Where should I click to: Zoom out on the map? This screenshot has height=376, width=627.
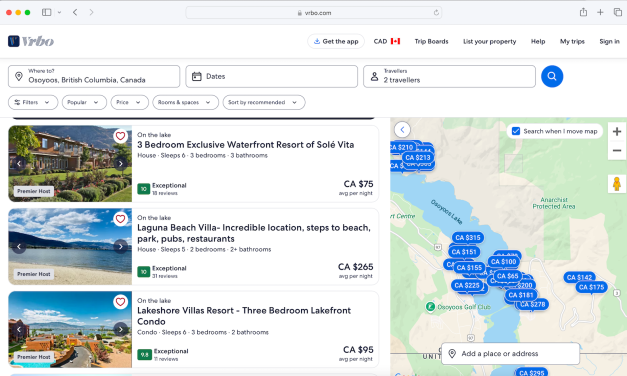tap(617, 150)
